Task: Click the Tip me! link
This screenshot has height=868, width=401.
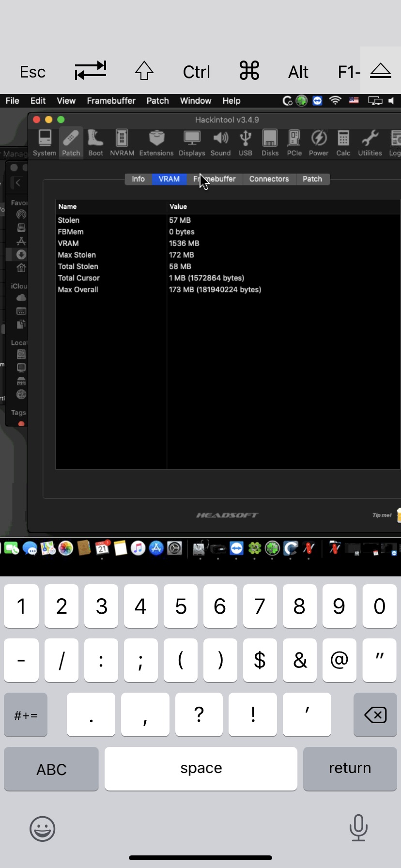Action: pos(382,515)
